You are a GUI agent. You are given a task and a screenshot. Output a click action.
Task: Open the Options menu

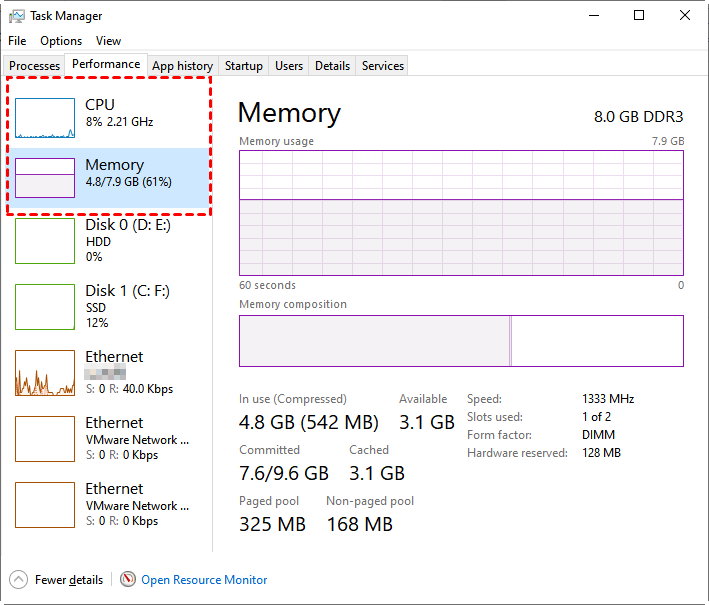coord(61,41)
